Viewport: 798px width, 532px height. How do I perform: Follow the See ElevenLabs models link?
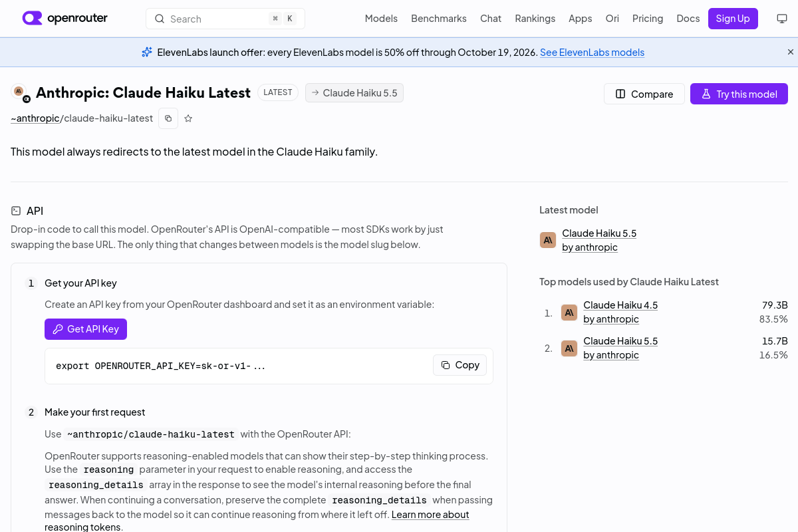pyautogui.click(x=592, y=52)
